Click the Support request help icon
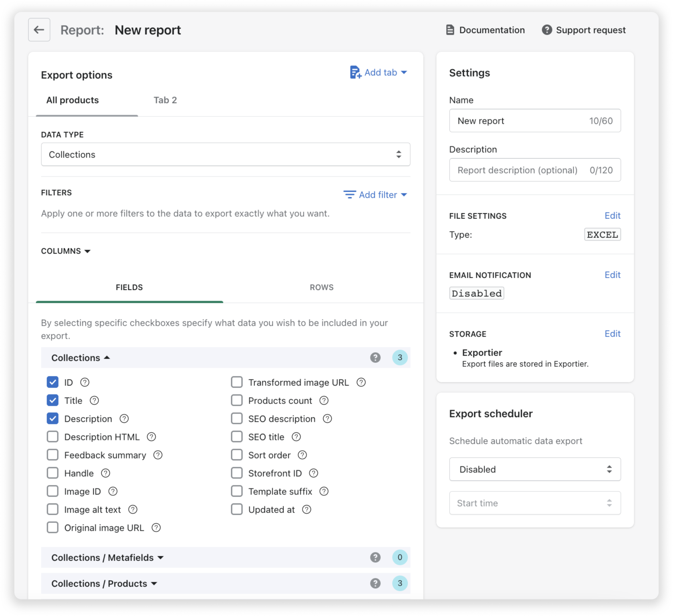Viewport: 673px width, 616px height. point(547,30)
